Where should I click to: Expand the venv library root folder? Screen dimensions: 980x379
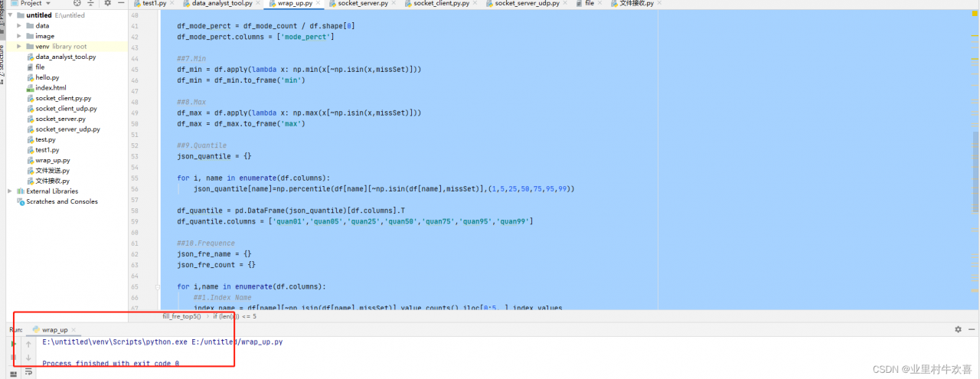tap(19, 46)
